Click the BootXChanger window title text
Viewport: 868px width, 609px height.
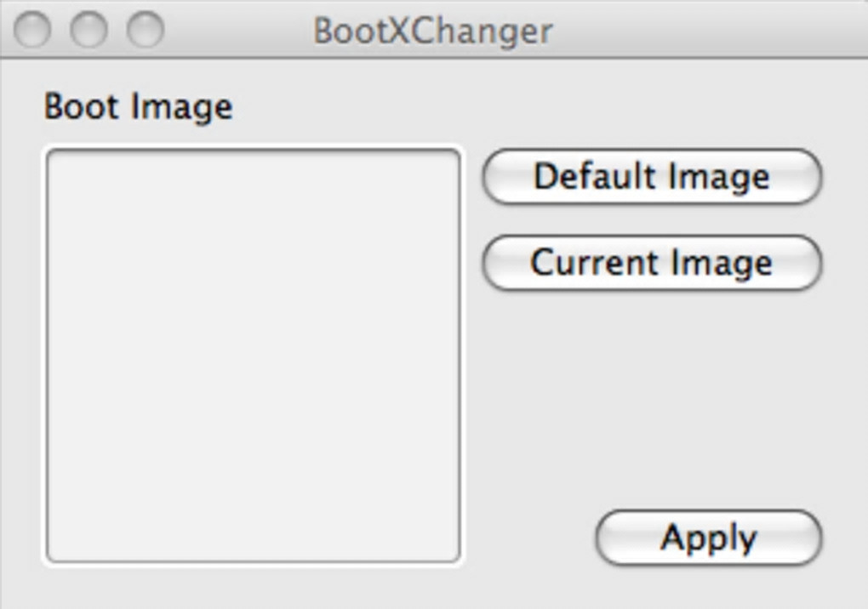click(x=433, y=31)
